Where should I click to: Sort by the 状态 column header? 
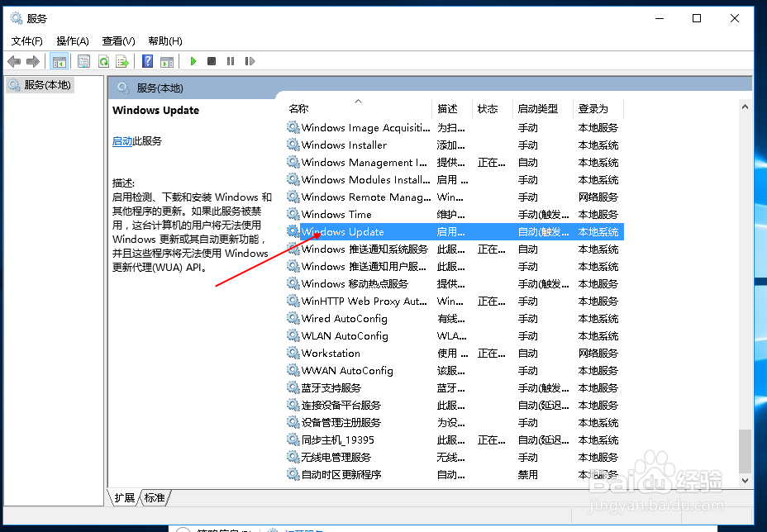coord(492,108)
